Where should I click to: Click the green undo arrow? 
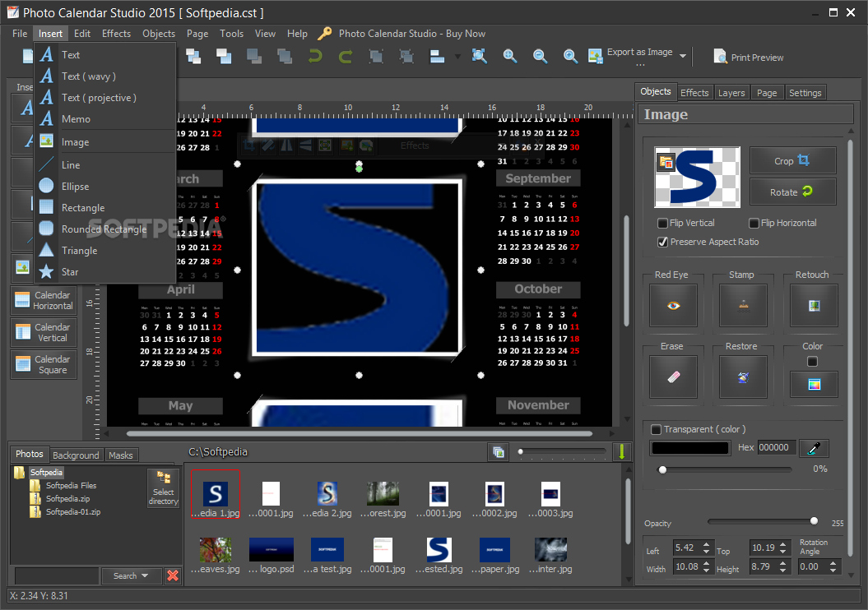[x=315, y=57]
